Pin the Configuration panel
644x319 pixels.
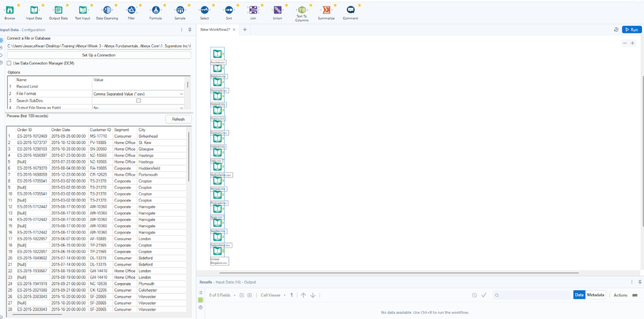(190, 30)
